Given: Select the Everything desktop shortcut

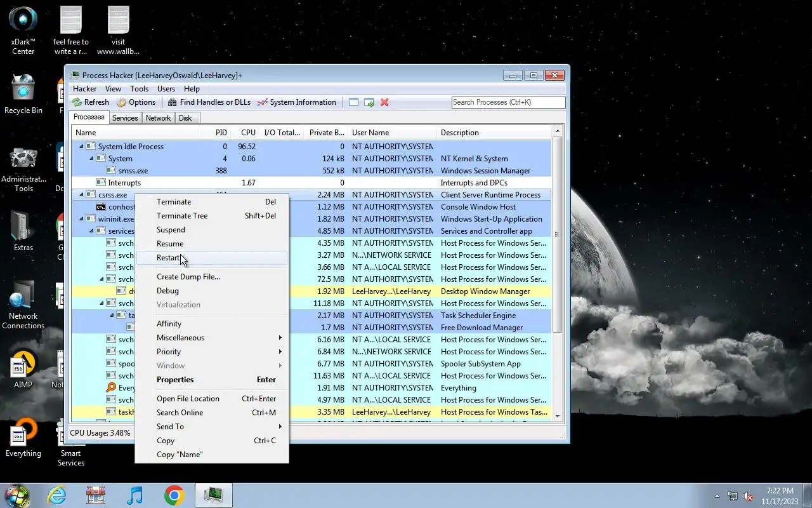Looking at the screenshot, I should (x=23, y=438).
